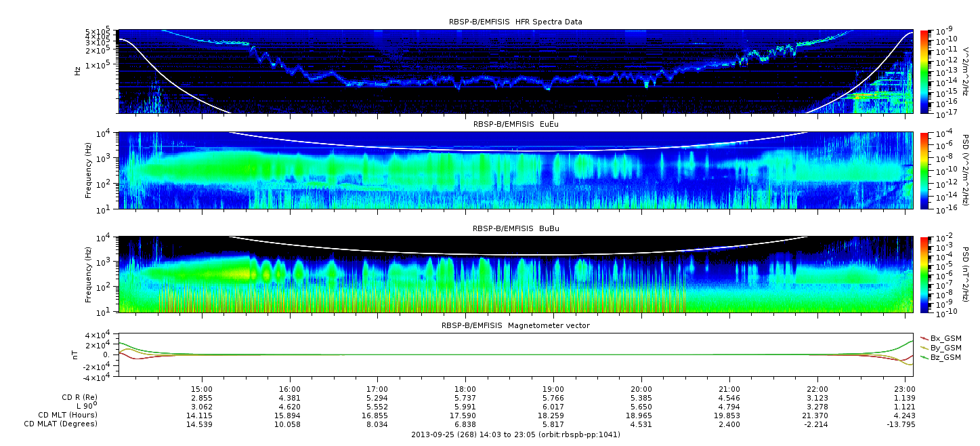Click the RBSP-B/EMFISIS EuEu panel title
Screen dimensions: 980x446
(515, 124)
